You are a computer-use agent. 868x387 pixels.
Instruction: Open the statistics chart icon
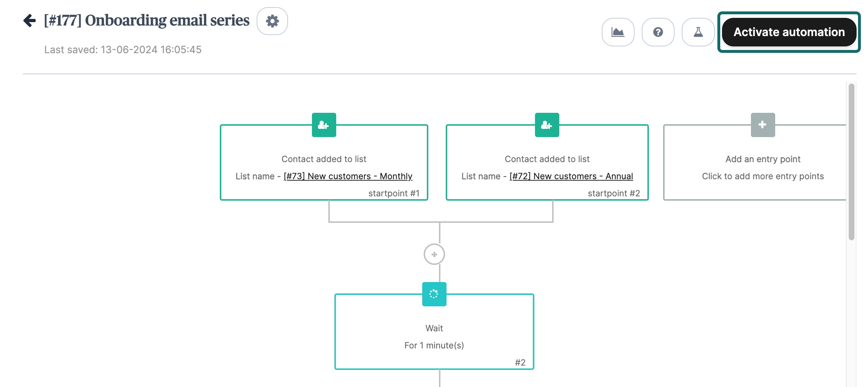point(618,32)
